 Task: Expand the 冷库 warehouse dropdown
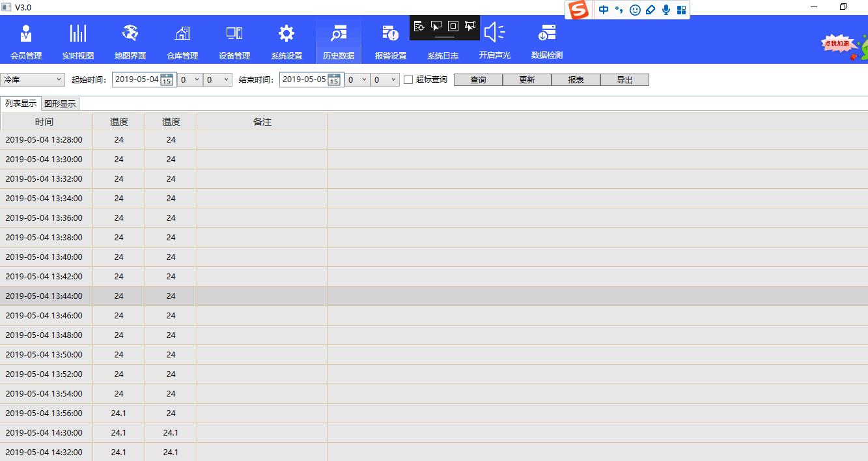point(32,79)
